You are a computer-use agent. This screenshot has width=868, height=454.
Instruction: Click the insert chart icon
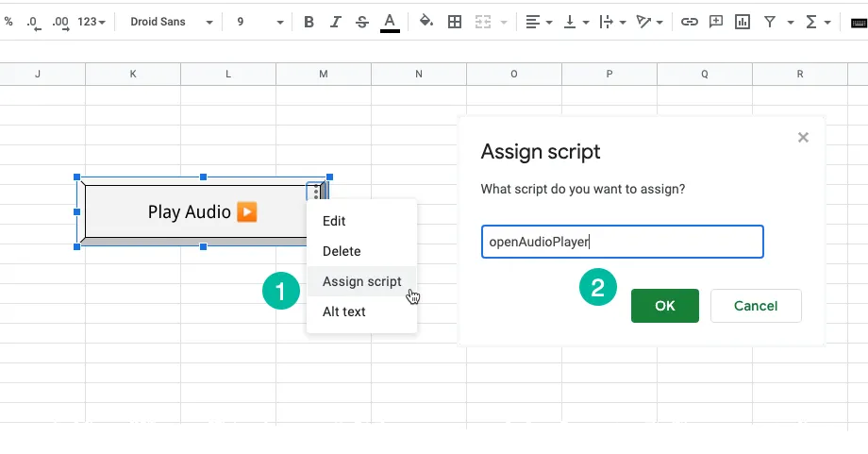coord(743,22)
